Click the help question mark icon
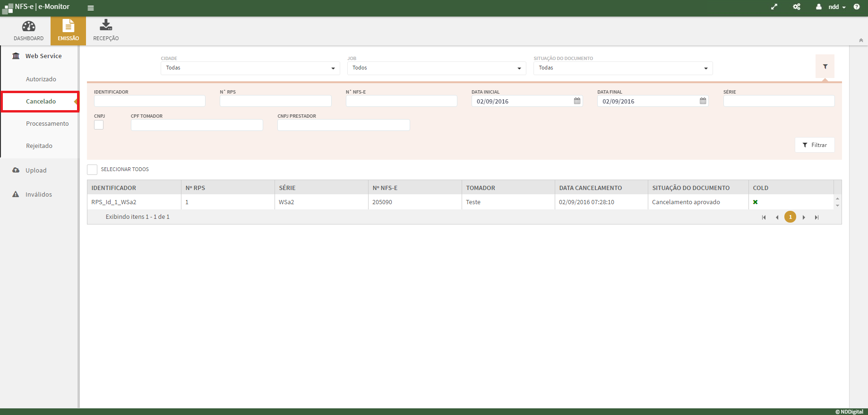868x415 pixels. coord(857,7)
